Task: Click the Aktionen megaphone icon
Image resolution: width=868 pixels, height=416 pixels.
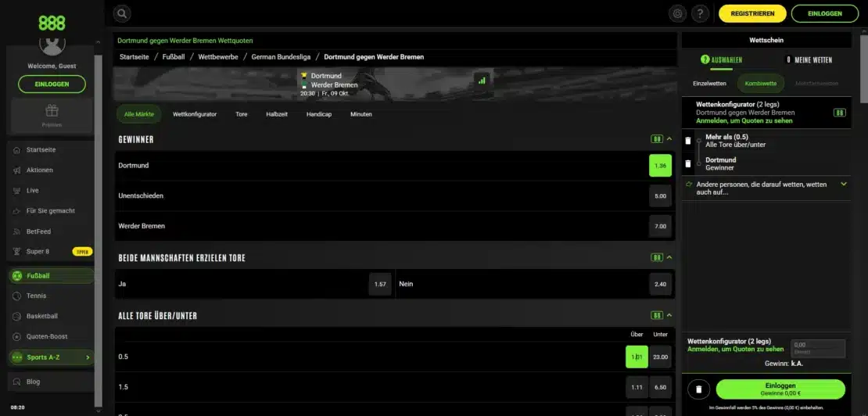Action: pos(16,170)
